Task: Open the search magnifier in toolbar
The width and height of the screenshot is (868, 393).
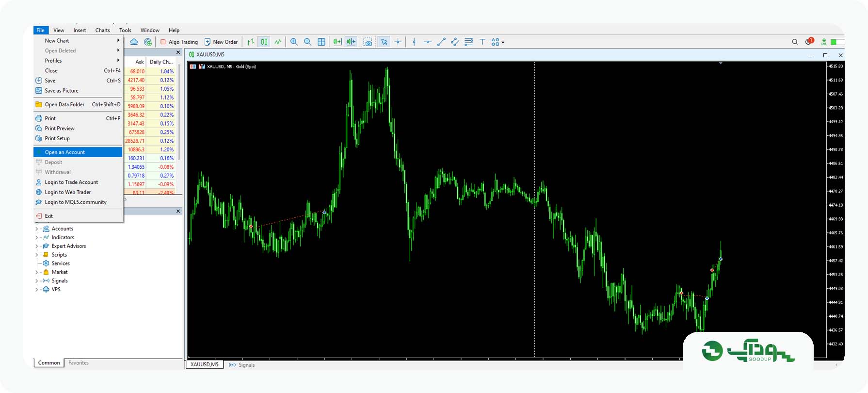Action: (795, 42)
